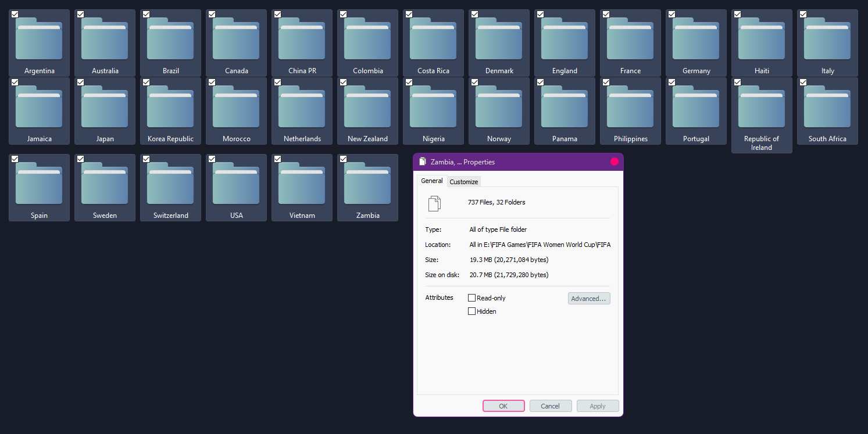The width and height of the screenshot is (868, 434).
Task: Select the England folder icon
Action: (x=565, y=39)
